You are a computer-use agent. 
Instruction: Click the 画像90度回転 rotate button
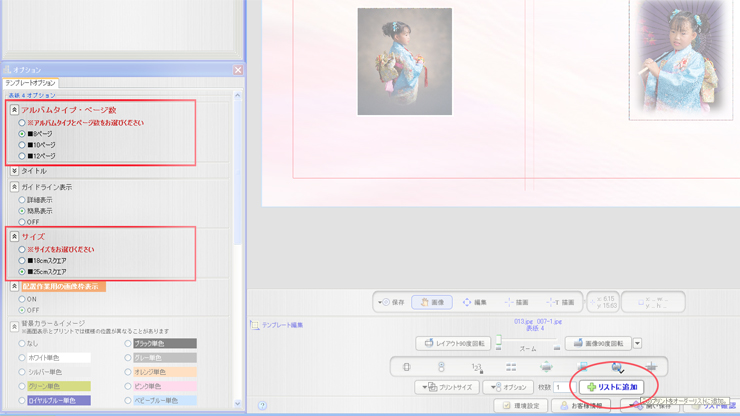[597, 343]
